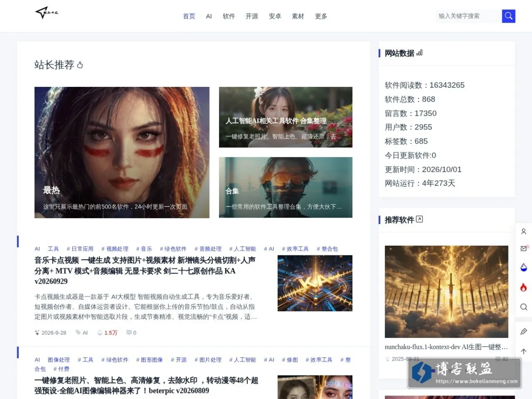Click the # 整合包 tag in first article
This screenshot has height=399, width=532.
coord(327,249)
